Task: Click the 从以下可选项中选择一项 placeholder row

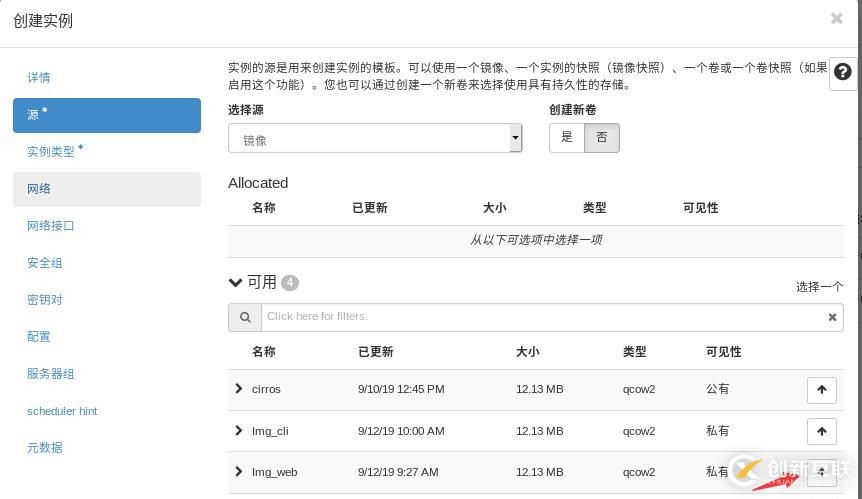Action: coord(536,240)
